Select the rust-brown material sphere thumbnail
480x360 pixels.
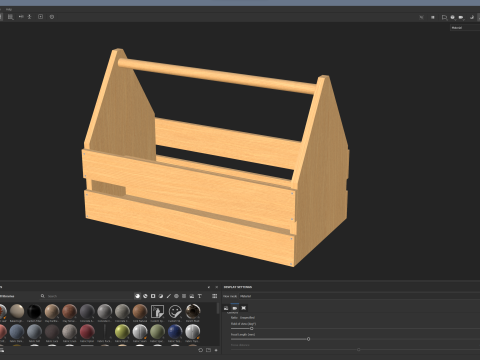coord(70,311)
